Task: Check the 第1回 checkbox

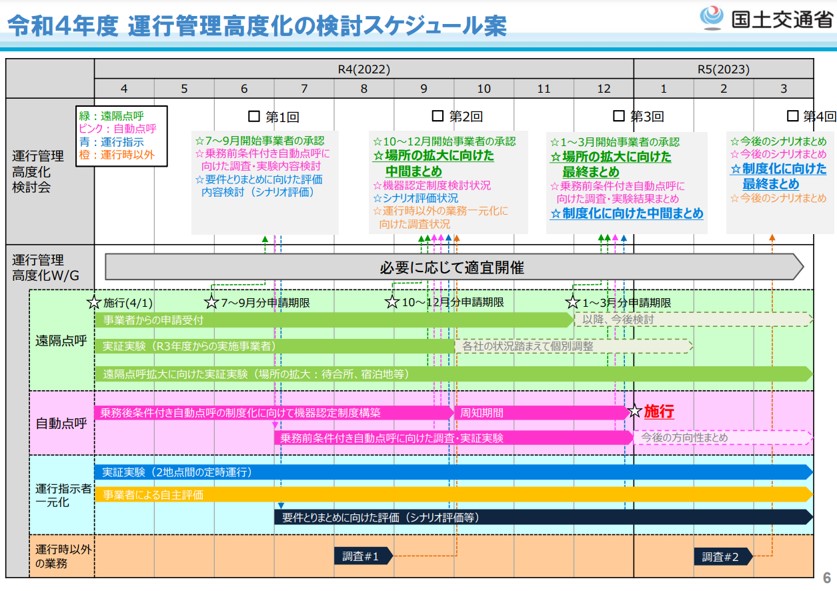Action: point(254,117)
